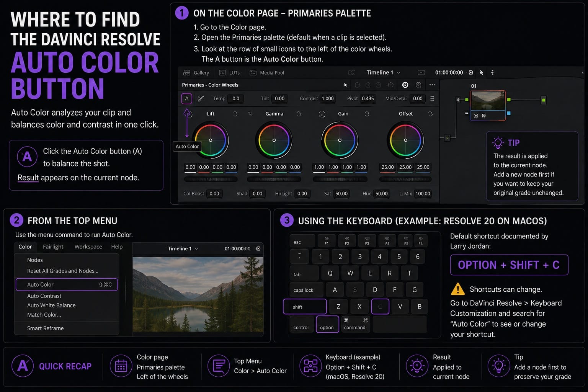Click the crosshair icon left of Gamma
This screenshot has height=392, width=588.
tap(250, 114)
